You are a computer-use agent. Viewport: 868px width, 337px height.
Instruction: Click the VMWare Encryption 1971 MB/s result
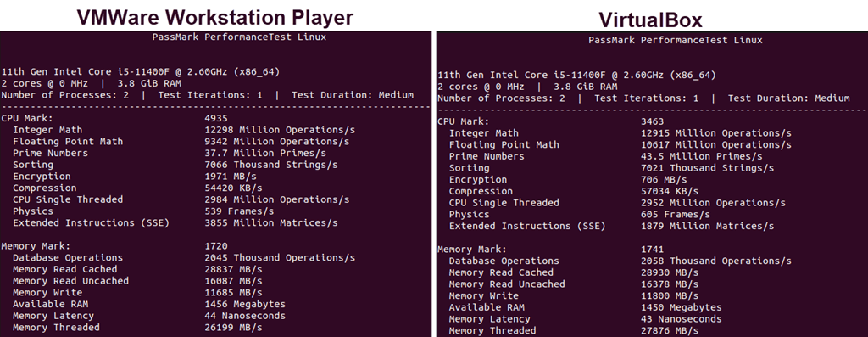point(232,177)
